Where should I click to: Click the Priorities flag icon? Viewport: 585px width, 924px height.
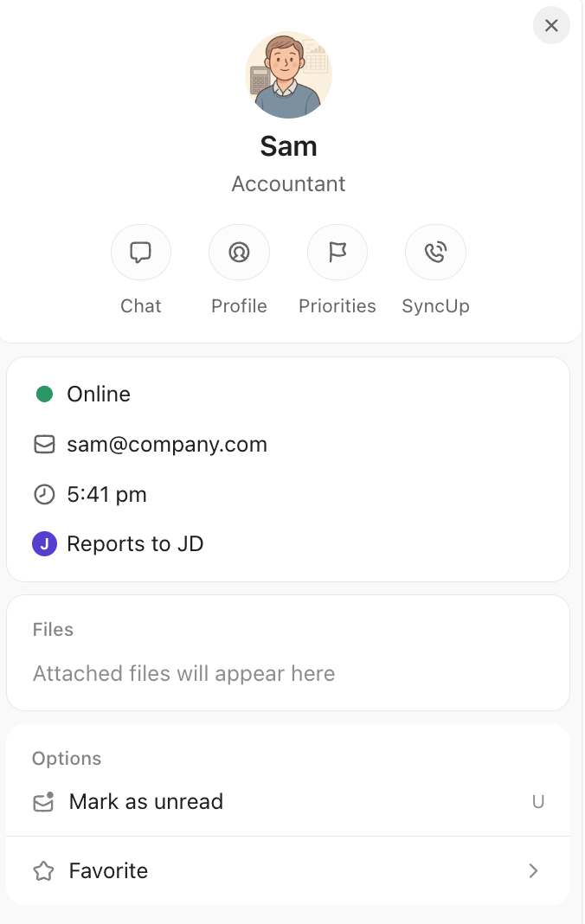coord(337,252)
